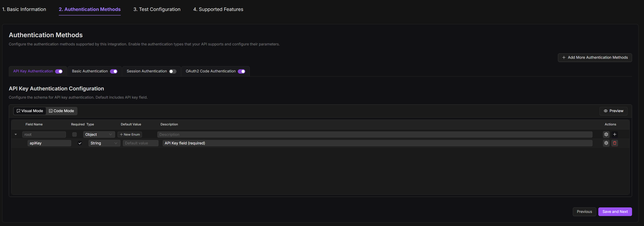Screen dimensions: 644x226
Task: Enable Session Authentication toggle
Action: pos(173,72)
